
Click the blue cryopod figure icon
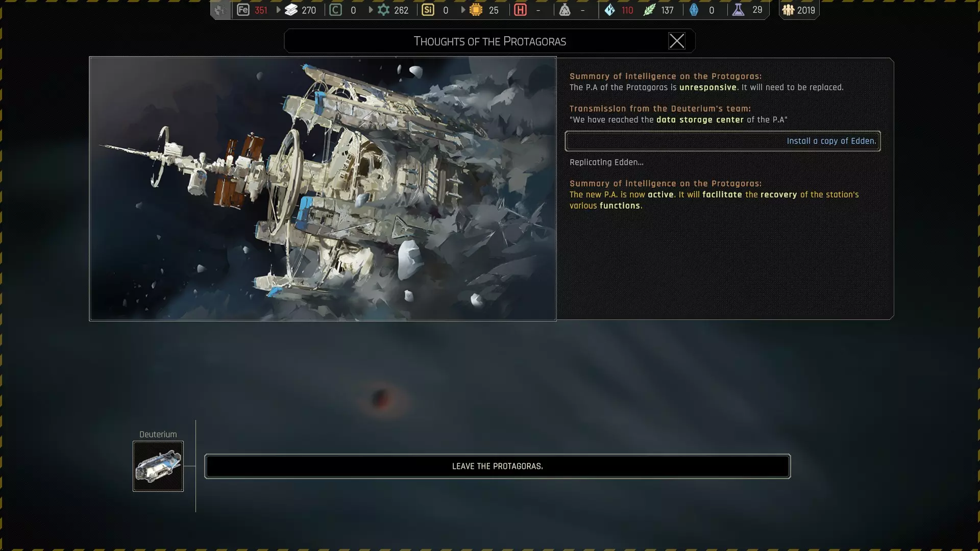tap(694, 10)
